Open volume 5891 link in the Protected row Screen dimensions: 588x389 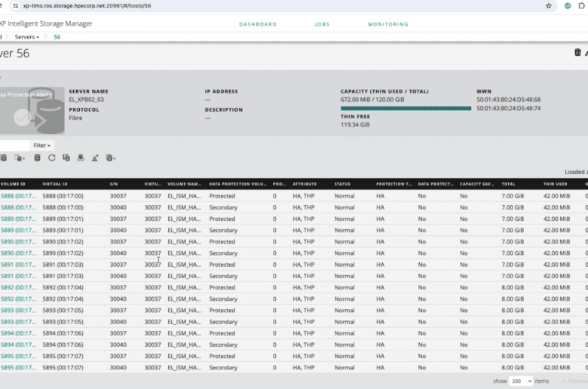pos(18,265)
